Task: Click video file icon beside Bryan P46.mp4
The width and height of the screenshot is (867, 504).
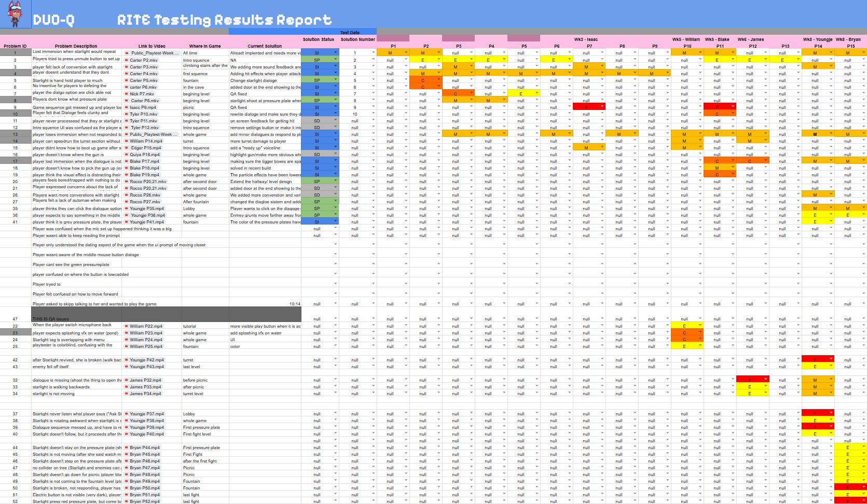Action: [126, 461]
